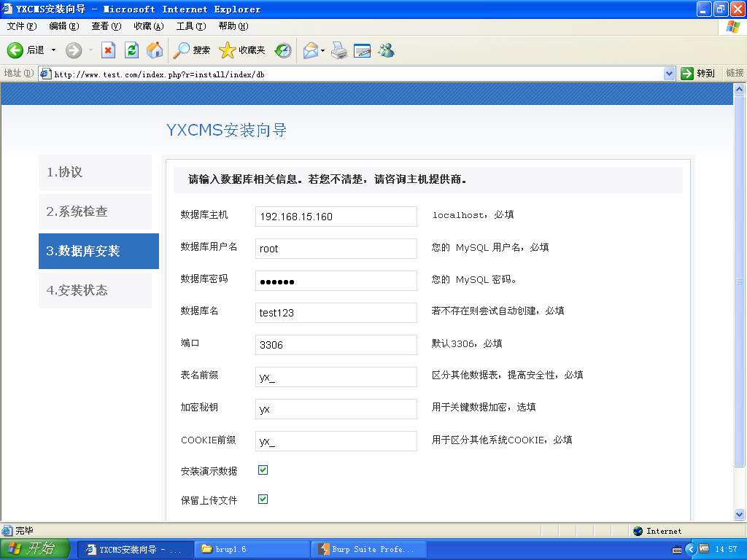The height and width of the screenshot is (560, 747).
Task: Click the Messenger people icon
Action: pos(386,50)
